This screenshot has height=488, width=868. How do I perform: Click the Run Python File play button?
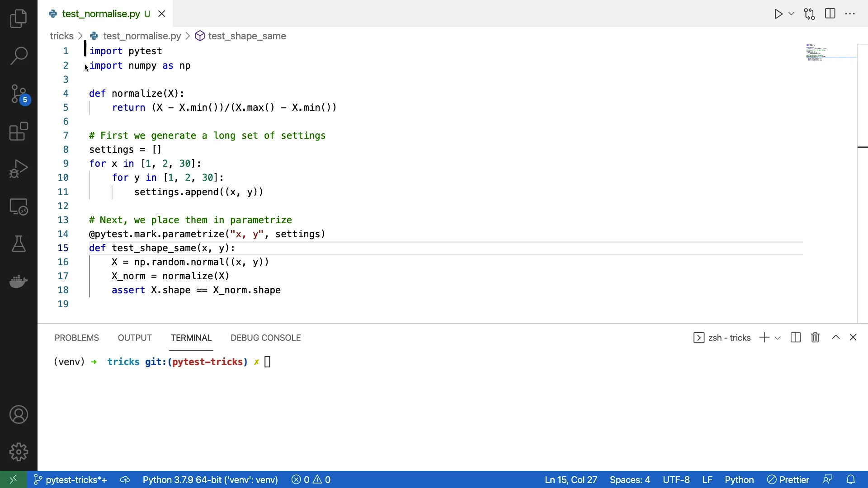click(778, 14)
